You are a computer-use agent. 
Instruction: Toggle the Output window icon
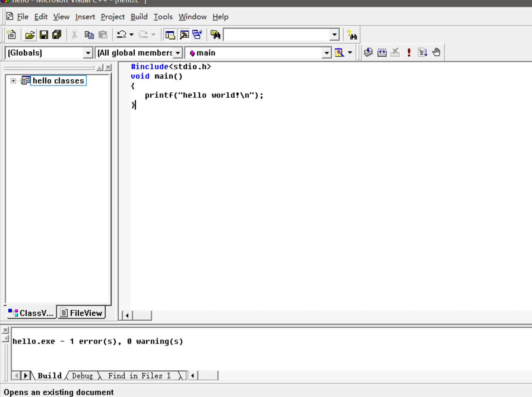click(184, 35)
